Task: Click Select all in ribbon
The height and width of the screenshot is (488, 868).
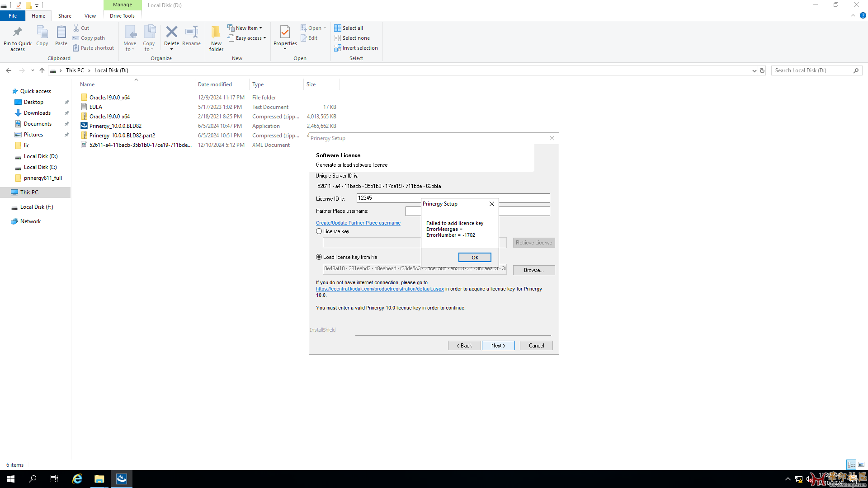Action: tap(349, 28)
